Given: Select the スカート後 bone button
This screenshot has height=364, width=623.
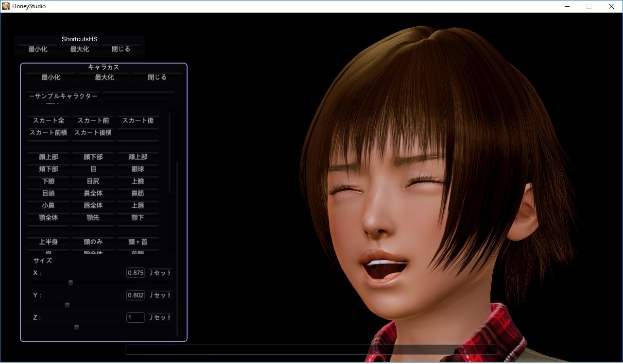Looking at the screenshot, I should [138, 120].
